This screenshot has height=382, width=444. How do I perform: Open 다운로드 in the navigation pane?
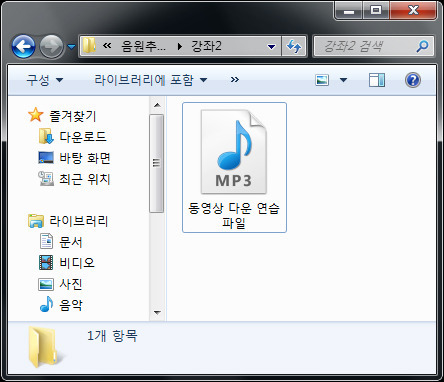pos(83,137)
